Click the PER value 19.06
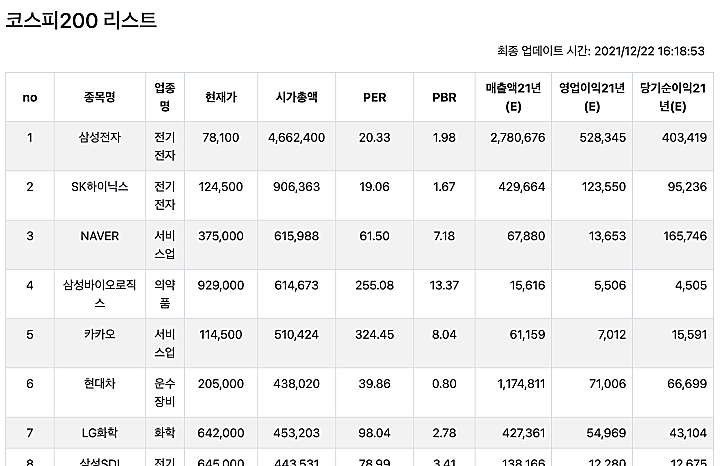The height and width of the screenshot is (466, 720). coord(375,186)
